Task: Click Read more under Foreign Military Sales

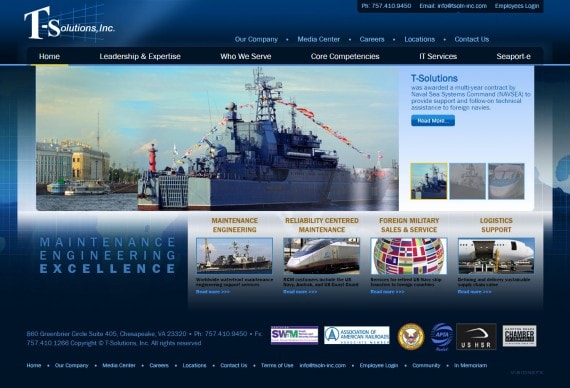Action: 387,292
